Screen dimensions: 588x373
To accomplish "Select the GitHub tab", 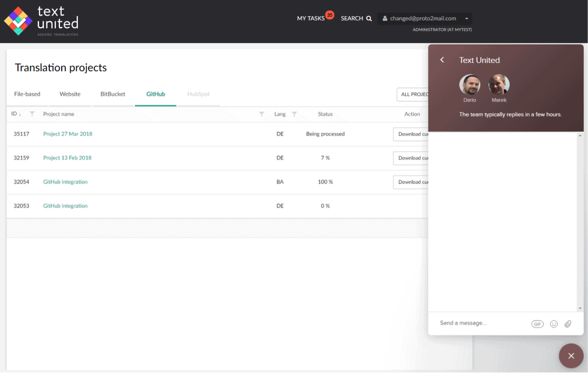I will click(x=155, y=94).
